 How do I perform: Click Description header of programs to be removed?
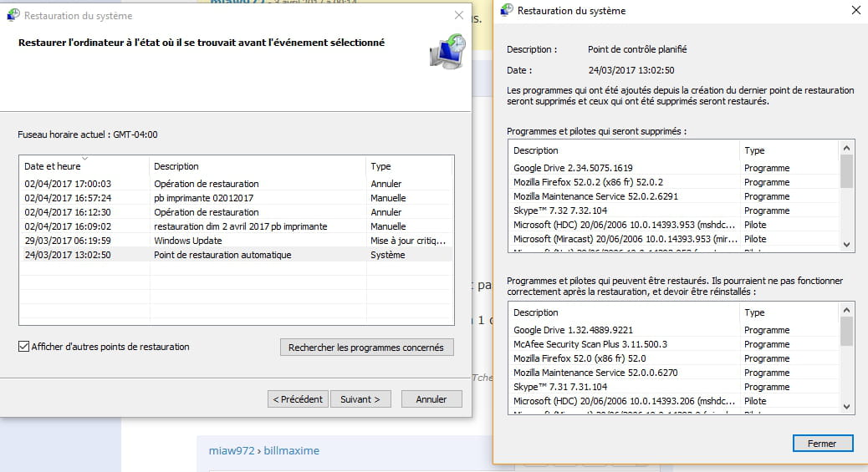point(624,150)
